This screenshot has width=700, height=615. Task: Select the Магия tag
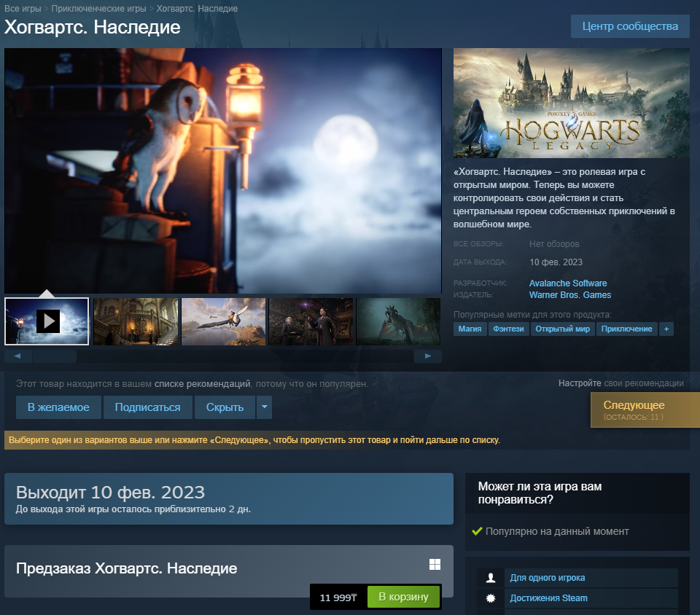[x=470, y=329]
